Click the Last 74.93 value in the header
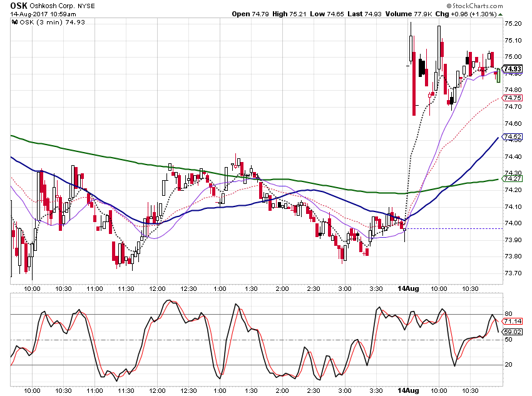 [364, 14]
